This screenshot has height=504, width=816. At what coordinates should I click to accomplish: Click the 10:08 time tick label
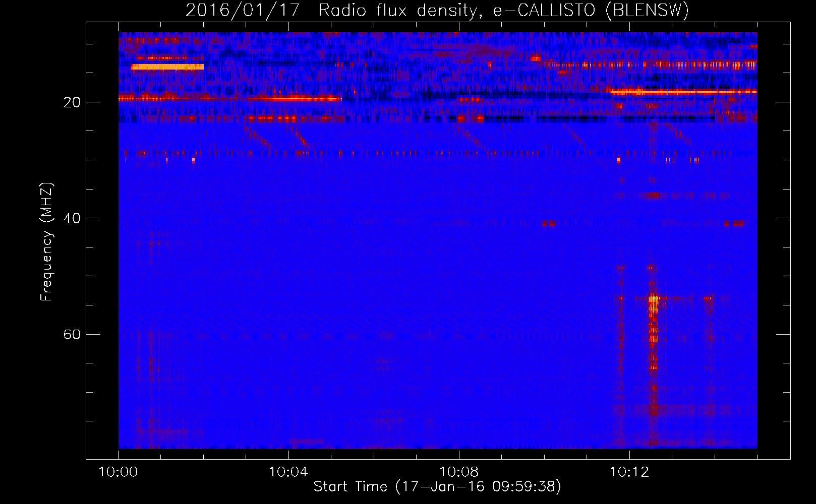[x=459, y=472]
